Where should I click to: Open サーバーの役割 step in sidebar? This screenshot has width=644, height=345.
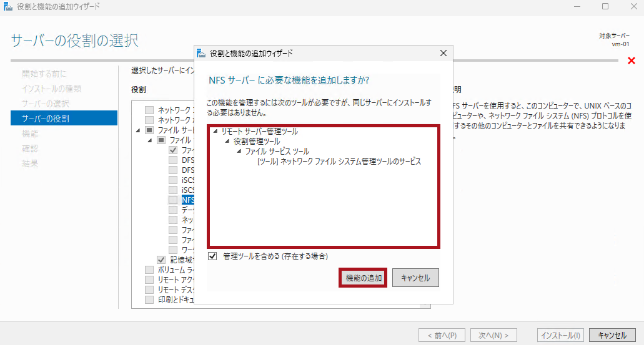coord(64,118)
